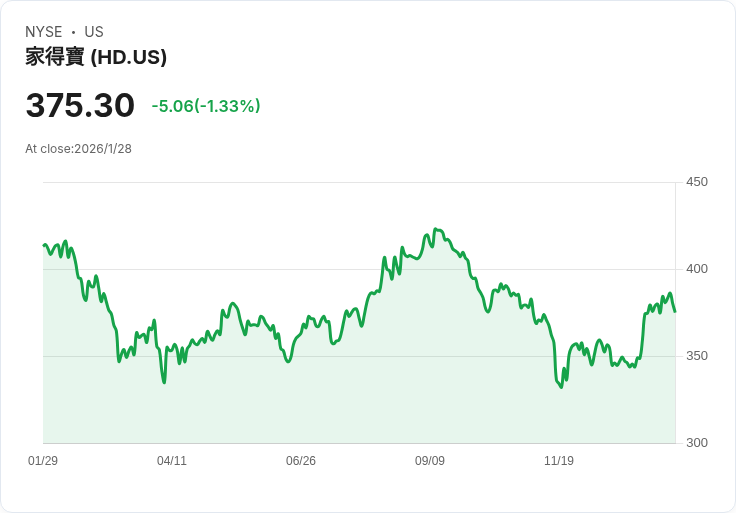
Task: Select the 400 y-axis price label
Action: click(697, 269)
